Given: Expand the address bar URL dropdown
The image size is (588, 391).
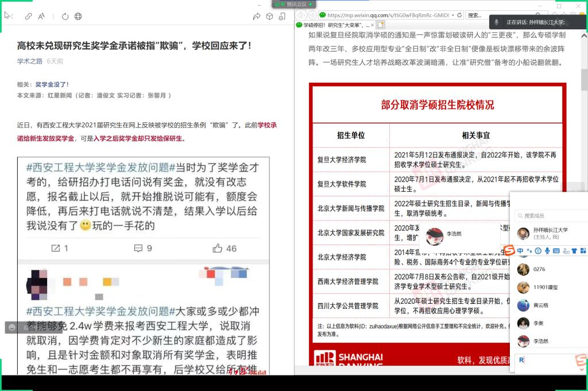Looking at the screenshot, I should pyautogui.click(x=453, y=16).
